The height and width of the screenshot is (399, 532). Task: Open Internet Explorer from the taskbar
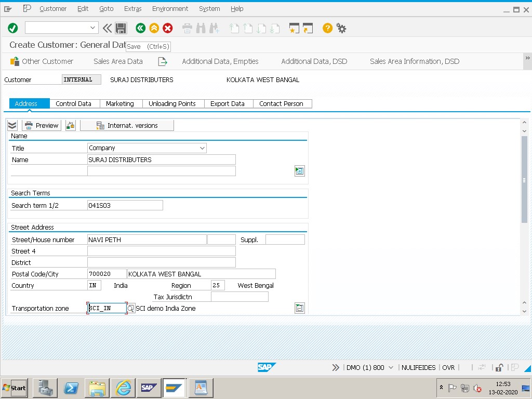pos(123,388)
